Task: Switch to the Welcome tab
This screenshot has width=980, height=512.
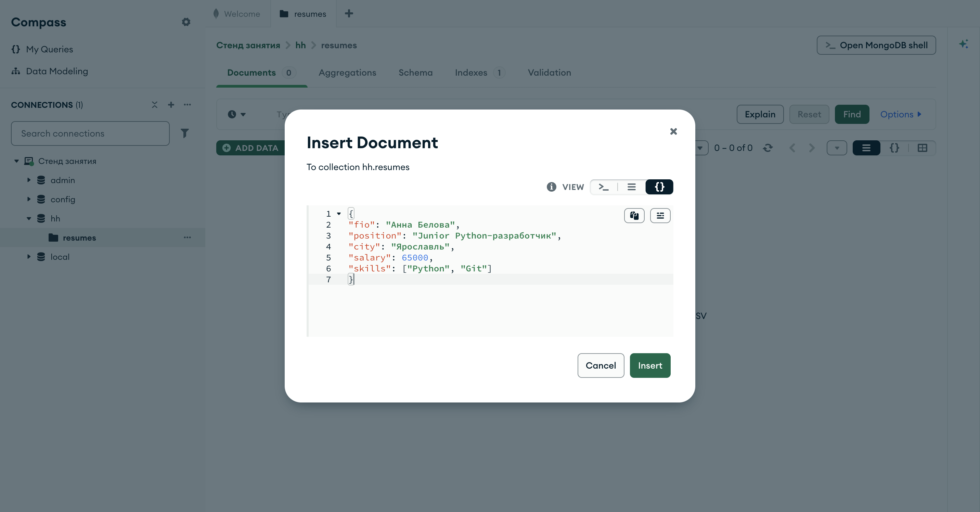Action: [x=237, y=14]
